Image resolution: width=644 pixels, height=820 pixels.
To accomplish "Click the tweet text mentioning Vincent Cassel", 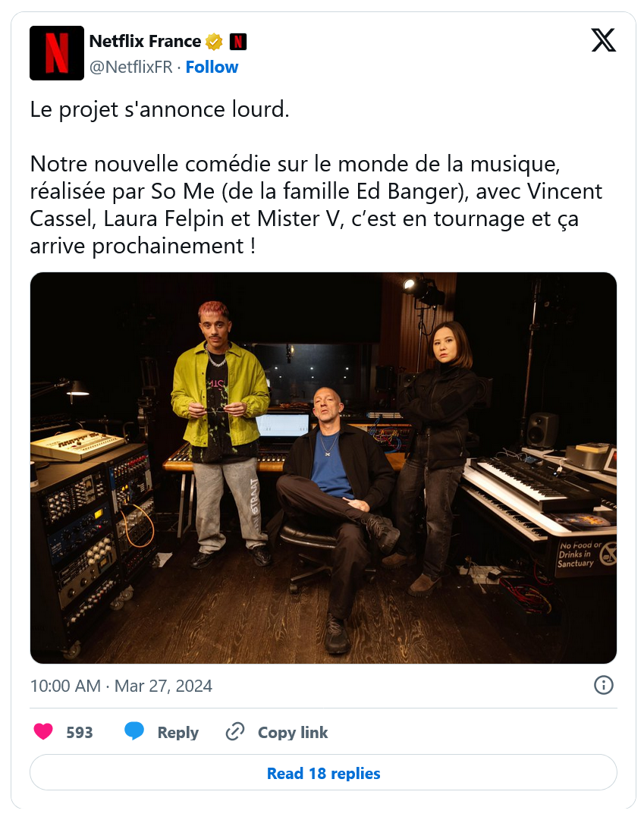I will (316, 205).
